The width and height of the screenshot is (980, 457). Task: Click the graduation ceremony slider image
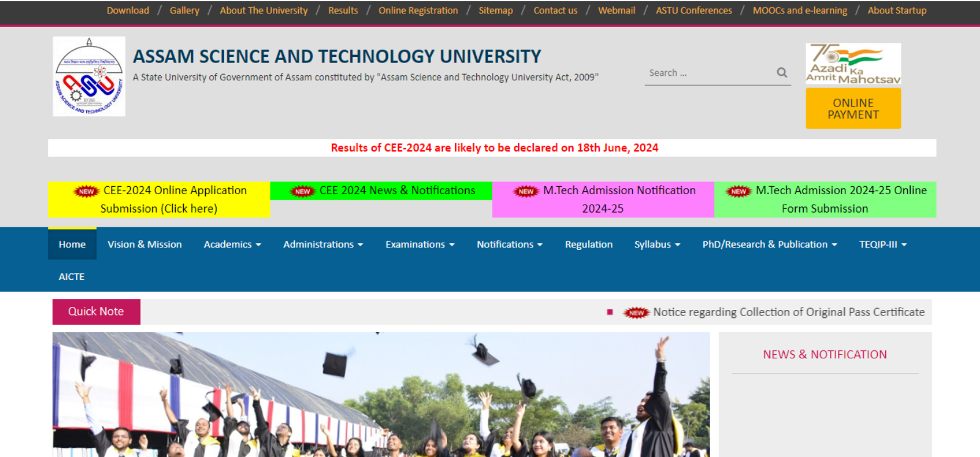click(x=381, y=395)
